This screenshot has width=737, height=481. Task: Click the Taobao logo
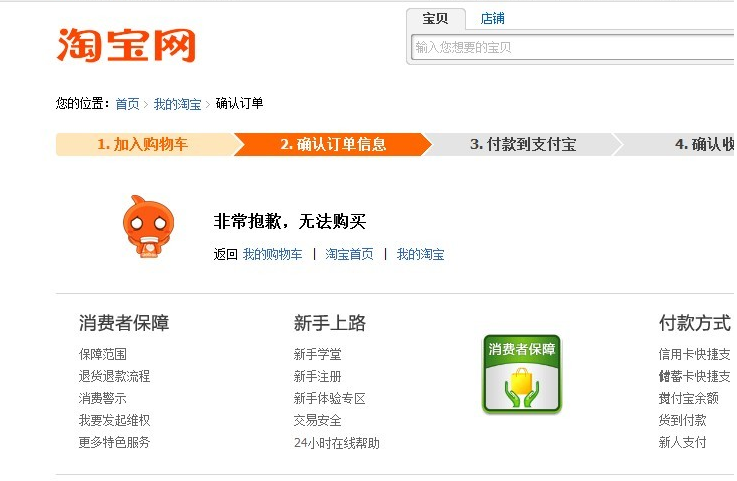click(125, 45)
